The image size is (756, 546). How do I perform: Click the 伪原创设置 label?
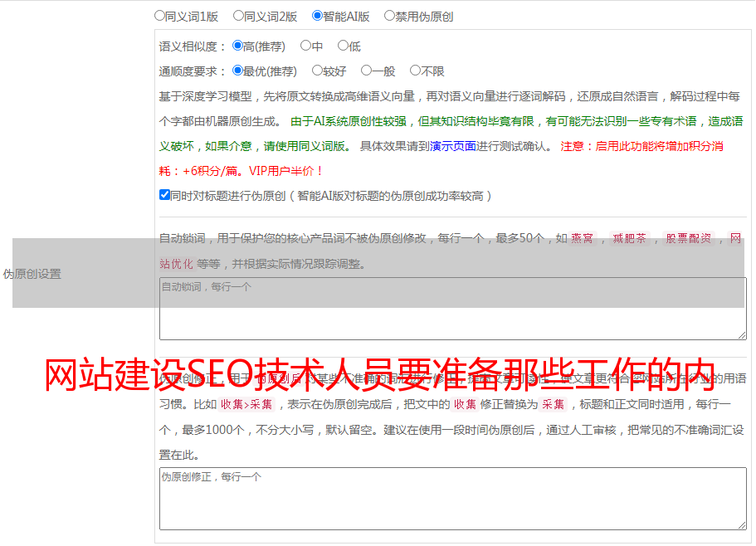click(32, 274)
